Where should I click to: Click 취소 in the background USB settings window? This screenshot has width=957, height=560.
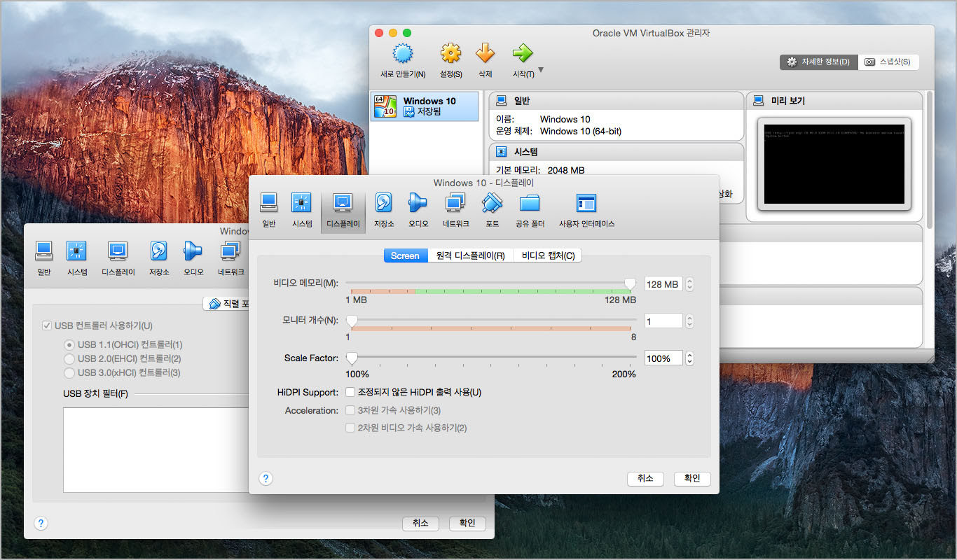(420, 523)
